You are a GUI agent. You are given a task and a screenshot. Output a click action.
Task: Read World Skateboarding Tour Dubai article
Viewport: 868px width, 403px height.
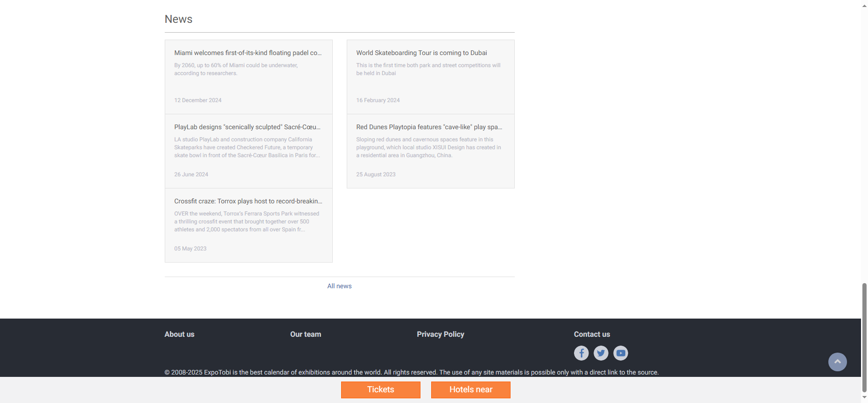[x=421, y=53]
